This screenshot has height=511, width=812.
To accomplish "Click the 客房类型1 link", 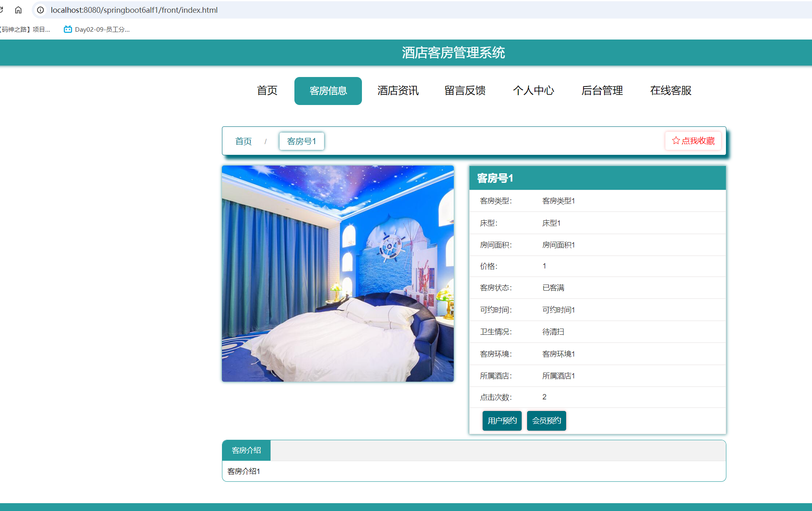I will point(558,201).
